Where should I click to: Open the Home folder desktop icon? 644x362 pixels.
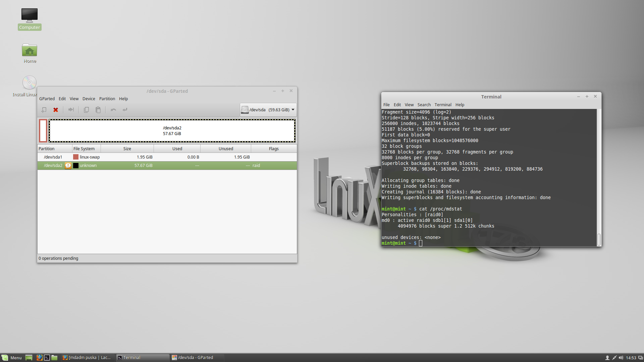(30, 53)
